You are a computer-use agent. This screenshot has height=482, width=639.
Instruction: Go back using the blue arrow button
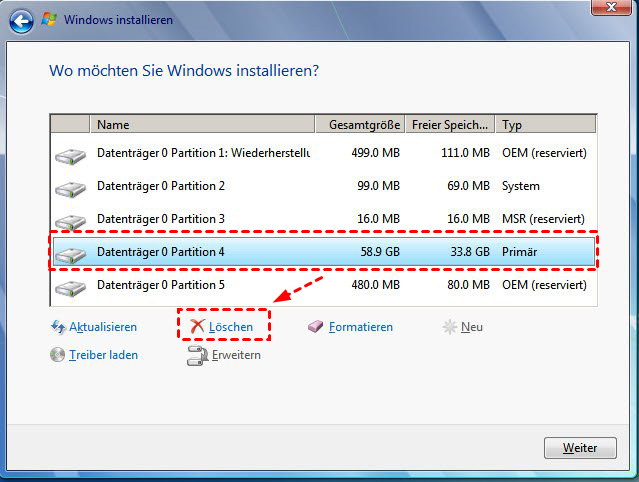21,21
